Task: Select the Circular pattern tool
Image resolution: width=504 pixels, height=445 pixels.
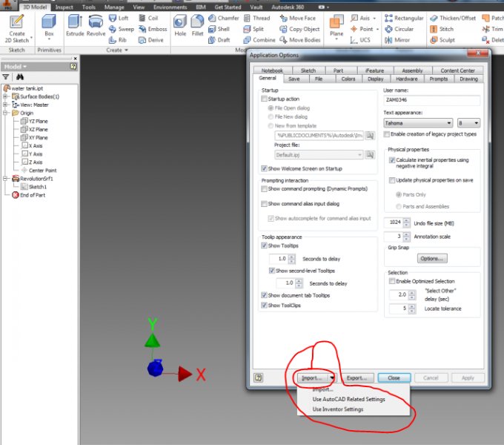Action: (x=399, y=29)
